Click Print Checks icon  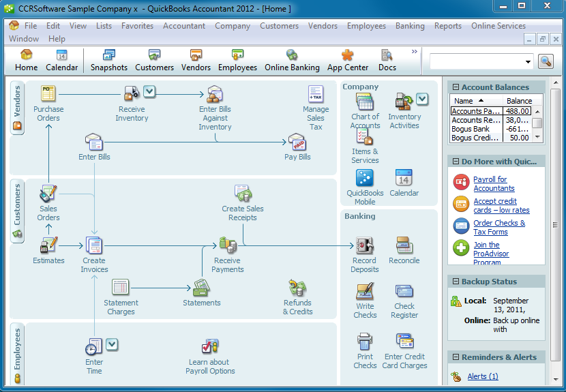pos(365,342)
